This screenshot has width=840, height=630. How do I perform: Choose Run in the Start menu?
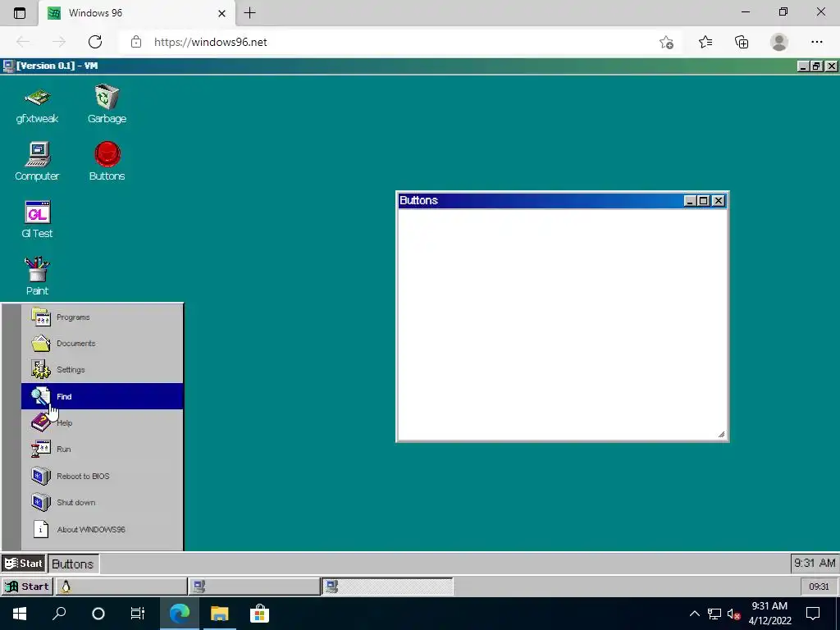(x=103, y=449)
